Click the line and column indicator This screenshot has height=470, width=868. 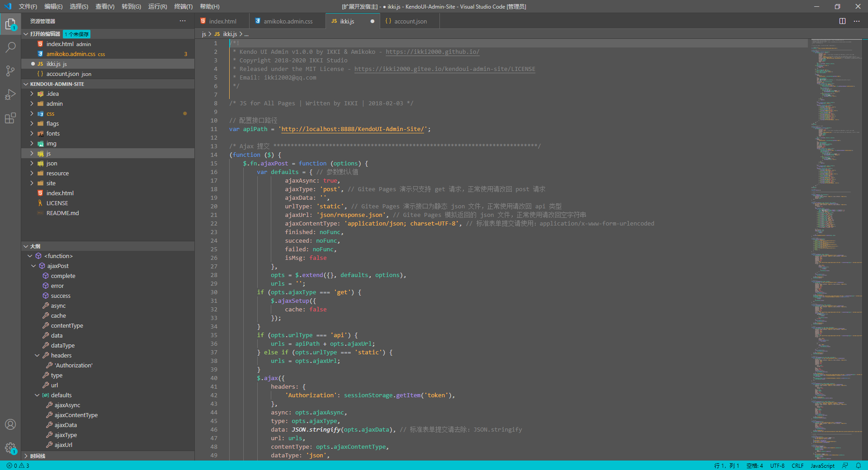pos(726,465)
